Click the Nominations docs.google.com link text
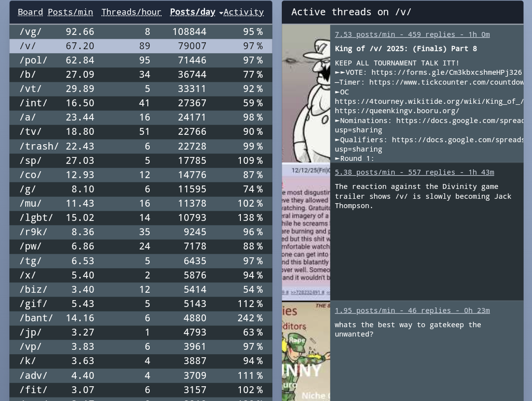The height and width of the screenshot is (401, 532). pyautogui.click(x=460, y=121)
